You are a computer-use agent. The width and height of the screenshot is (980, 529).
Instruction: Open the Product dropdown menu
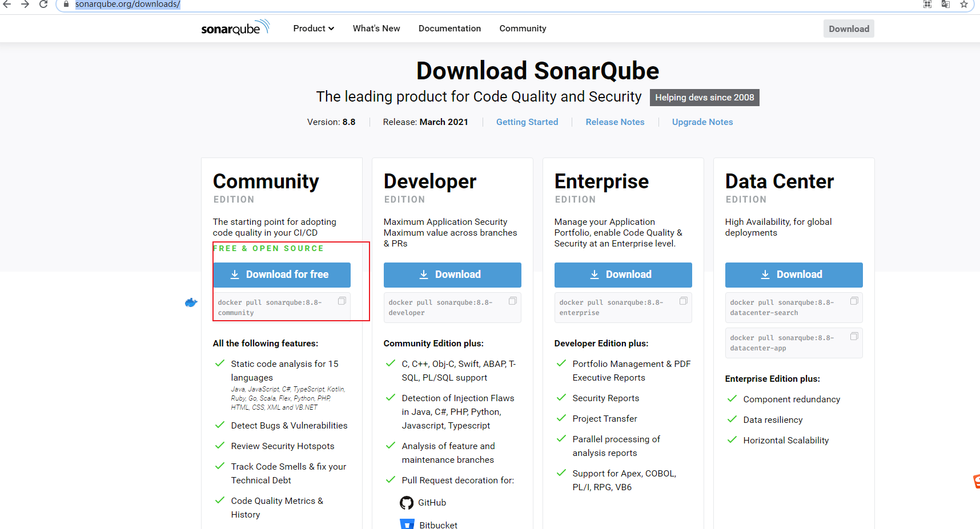click(x=313, y=28)
